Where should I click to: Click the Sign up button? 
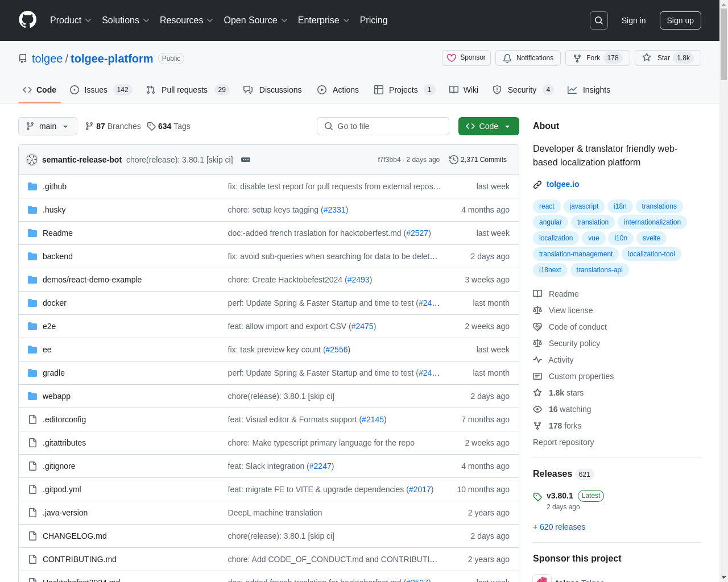click(680, 20)
